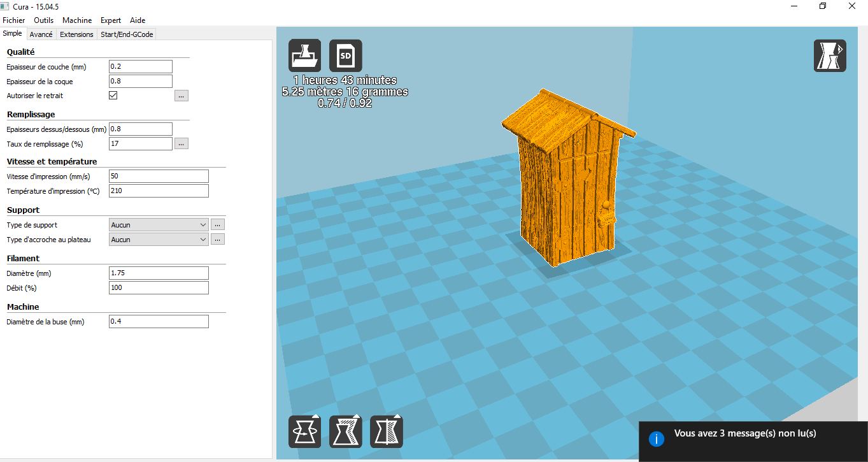
Task: Select the Mirror model tool icon
Action: [x=387, y=431]
